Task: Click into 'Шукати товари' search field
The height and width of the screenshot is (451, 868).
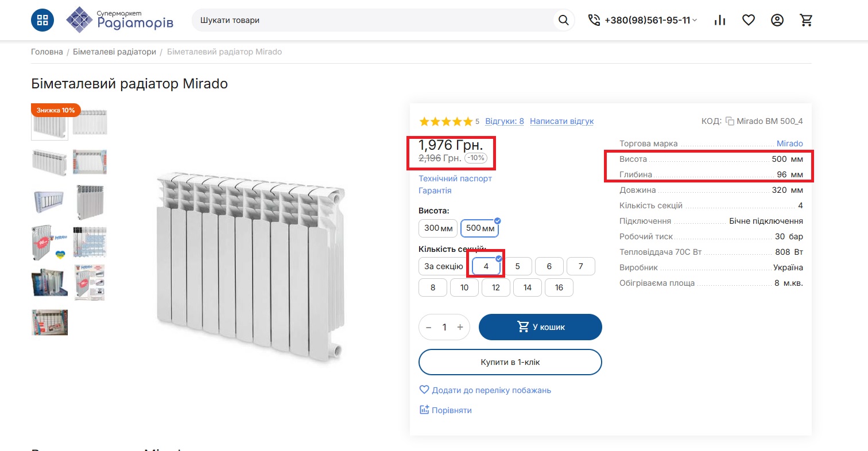Action: tap(373, 20)
